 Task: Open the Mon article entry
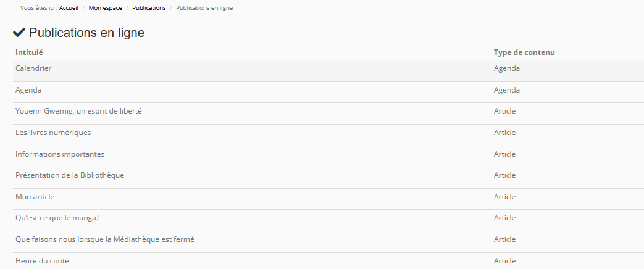point(35,197)
